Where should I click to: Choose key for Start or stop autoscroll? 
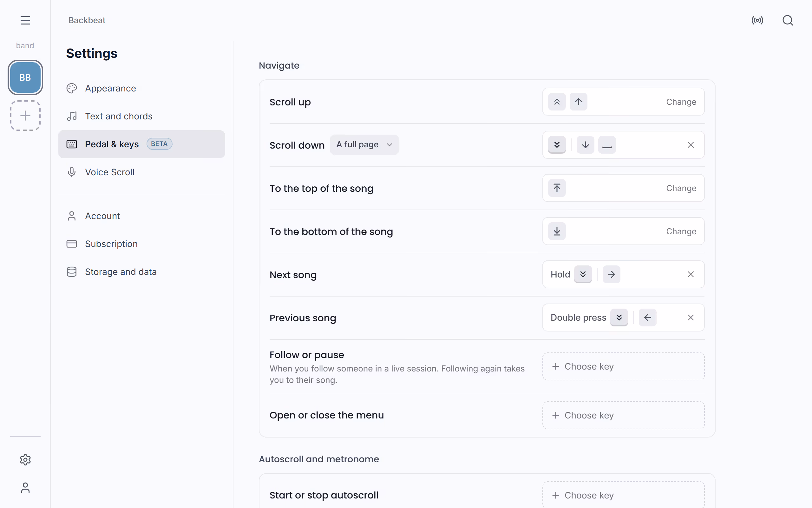pos(623,495)
